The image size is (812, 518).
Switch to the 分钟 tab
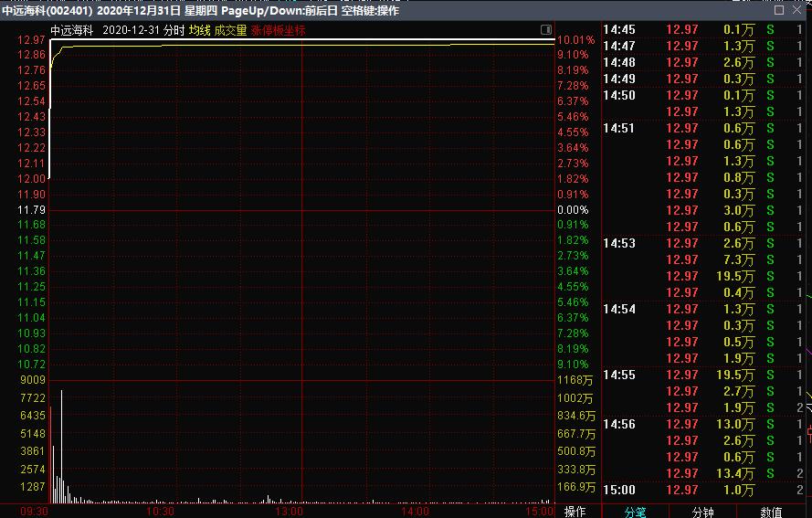pos(702,512)
